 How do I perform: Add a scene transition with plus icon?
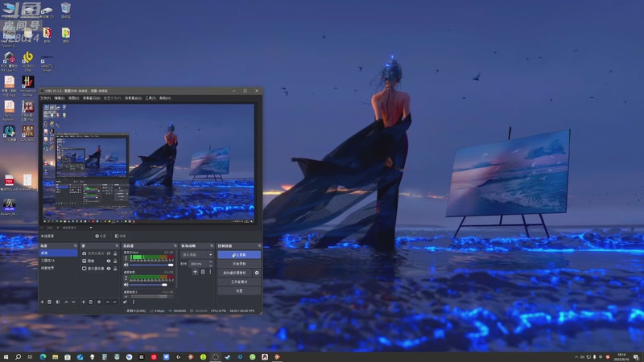(195, 272)
